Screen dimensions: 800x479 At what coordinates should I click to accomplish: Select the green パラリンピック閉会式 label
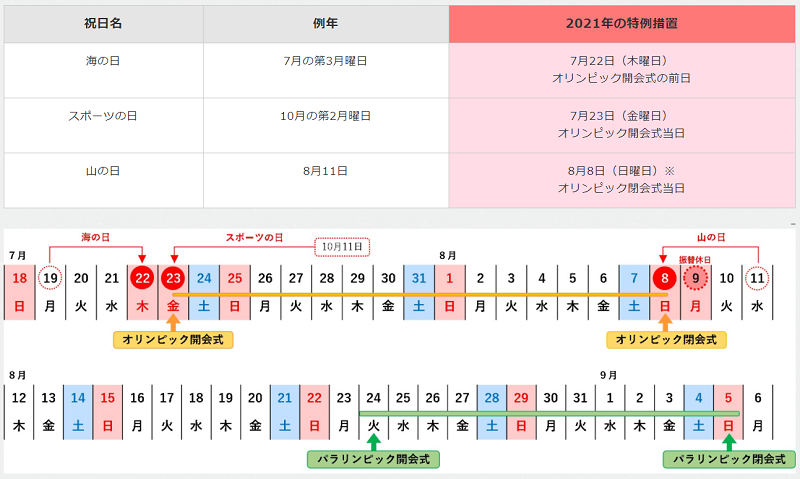tap(728, 459)
